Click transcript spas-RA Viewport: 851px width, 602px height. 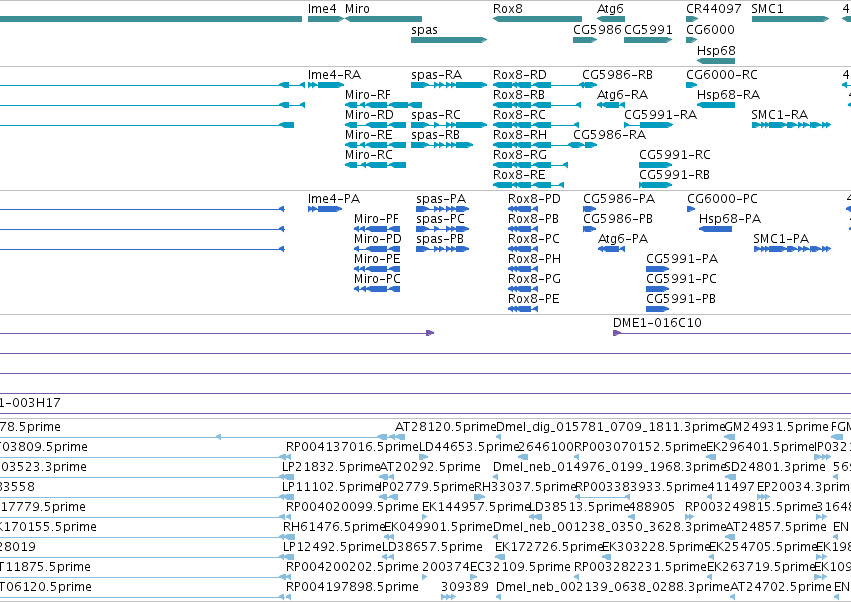436,75
